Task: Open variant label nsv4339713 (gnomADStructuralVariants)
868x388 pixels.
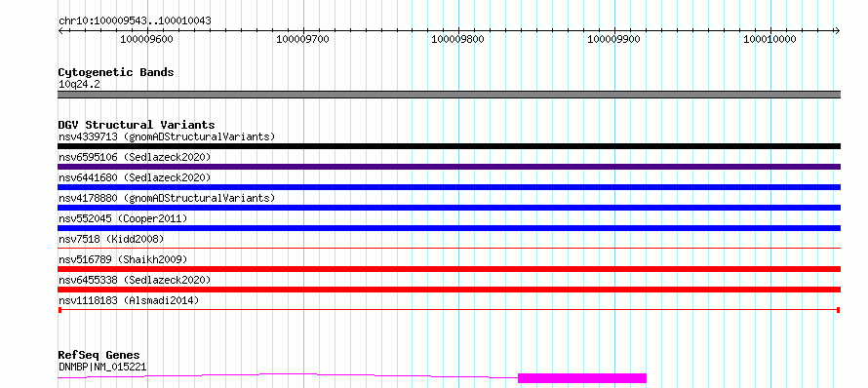Action: click(x=167, y=136)
